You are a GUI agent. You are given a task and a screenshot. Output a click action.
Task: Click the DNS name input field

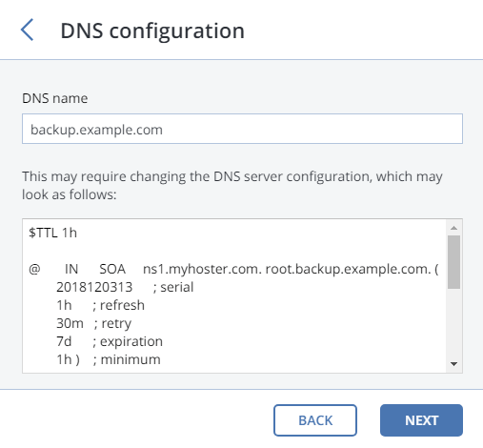[x=242, y=129]
